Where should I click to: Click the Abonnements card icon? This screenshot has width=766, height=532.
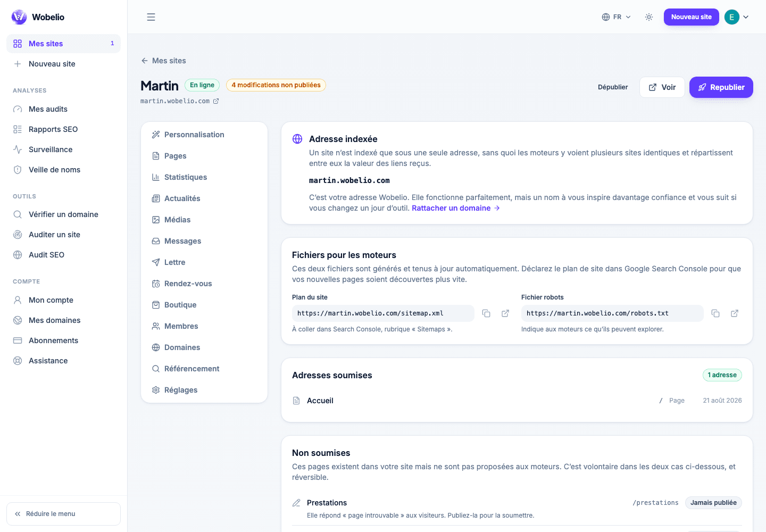[x=18, y=340]
